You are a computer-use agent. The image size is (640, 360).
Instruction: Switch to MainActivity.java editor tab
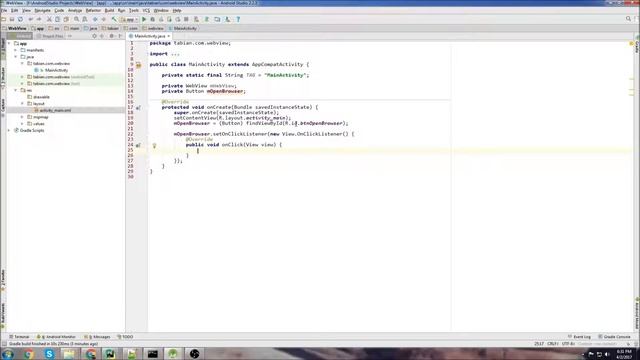coord(149,36)
